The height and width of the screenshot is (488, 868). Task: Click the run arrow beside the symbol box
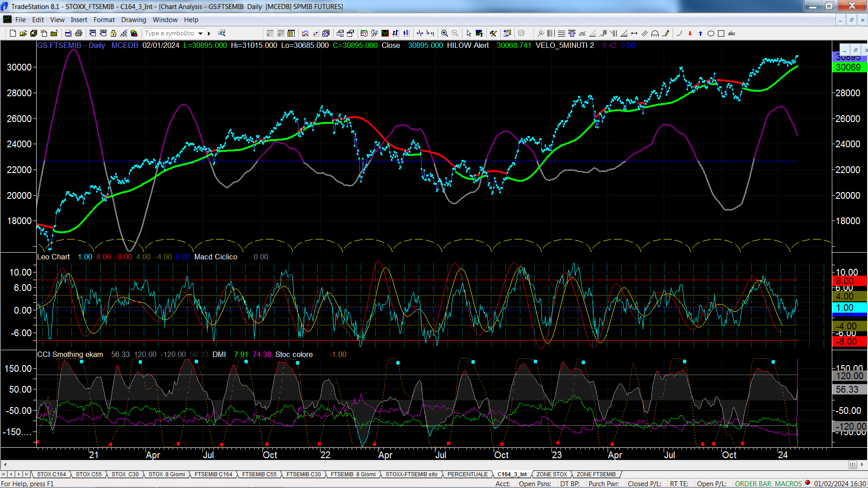tap(209, 33)
